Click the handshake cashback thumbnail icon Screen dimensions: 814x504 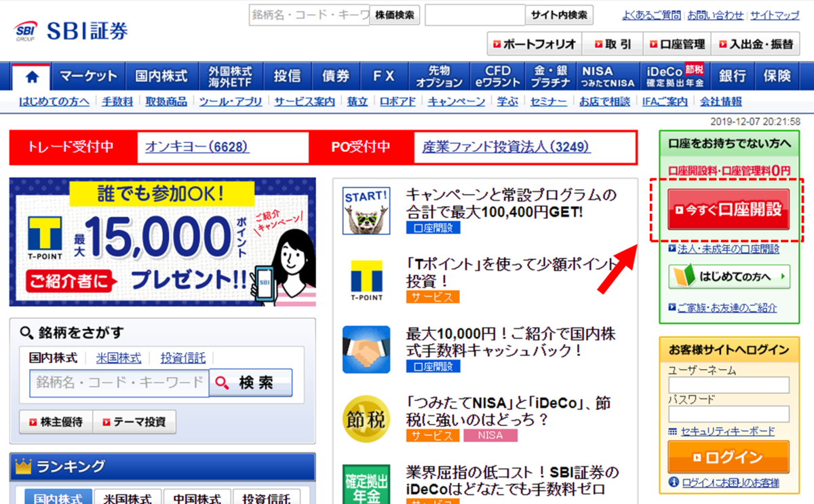pos(366,349)
